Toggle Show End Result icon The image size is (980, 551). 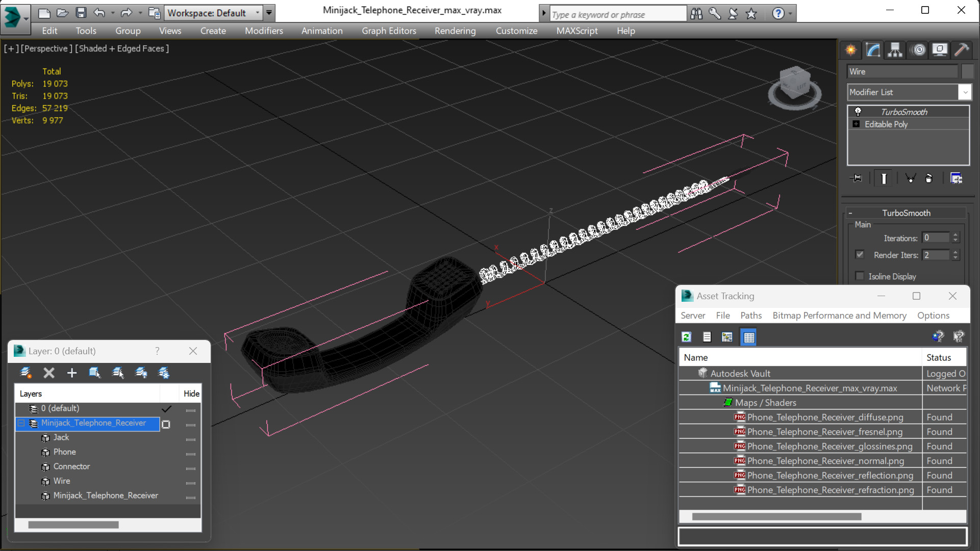click(884, 178)
